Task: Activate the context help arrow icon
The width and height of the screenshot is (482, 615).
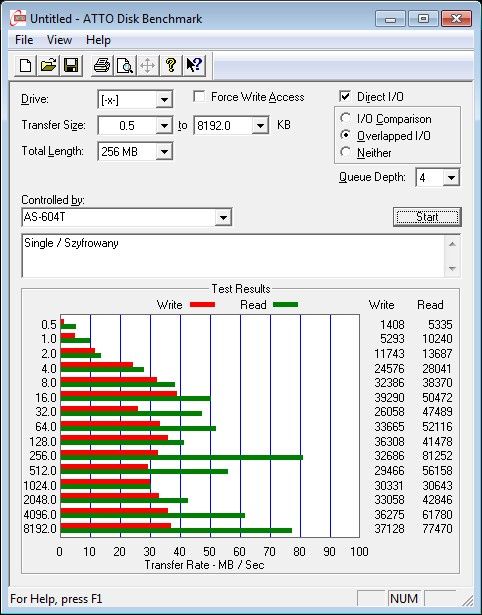Action: [194, 65]
